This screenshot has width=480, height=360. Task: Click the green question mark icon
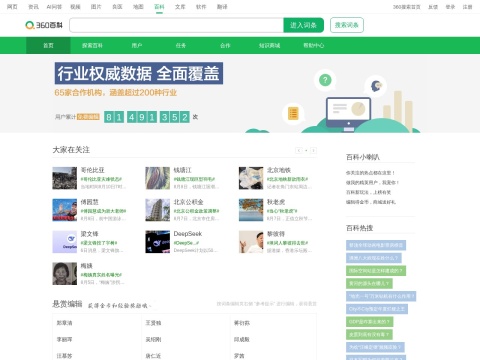tap(325, 80)
